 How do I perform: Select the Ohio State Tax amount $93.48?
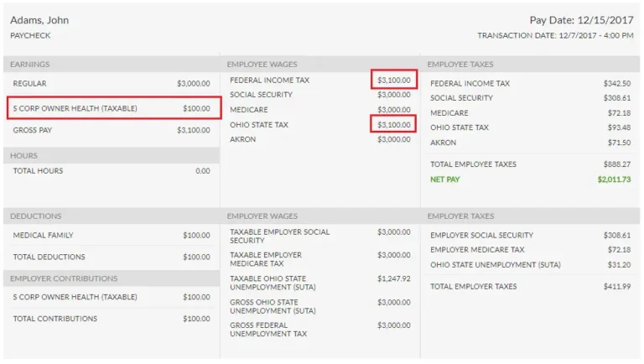coord(619,127)
